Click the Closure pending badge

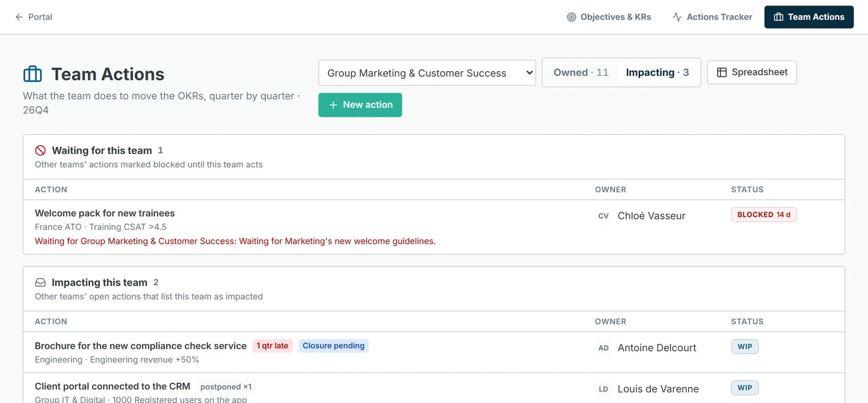334,345
